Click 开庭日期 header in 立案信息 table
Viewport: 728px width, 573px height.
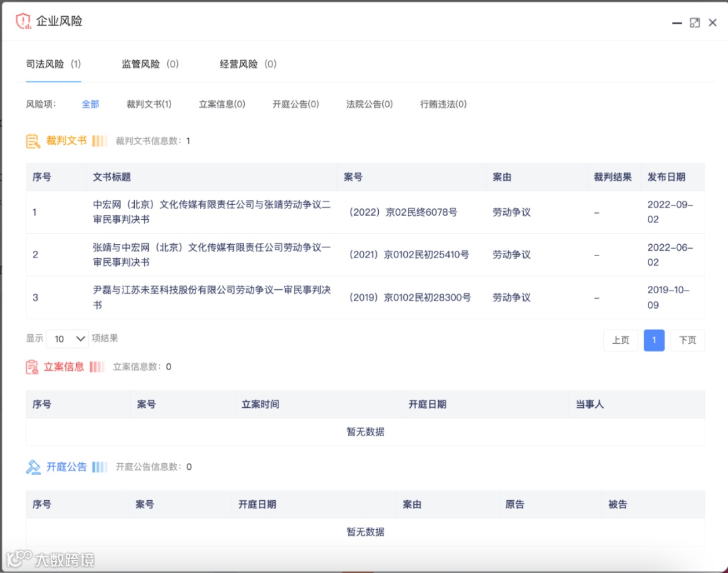coord(427,404)
